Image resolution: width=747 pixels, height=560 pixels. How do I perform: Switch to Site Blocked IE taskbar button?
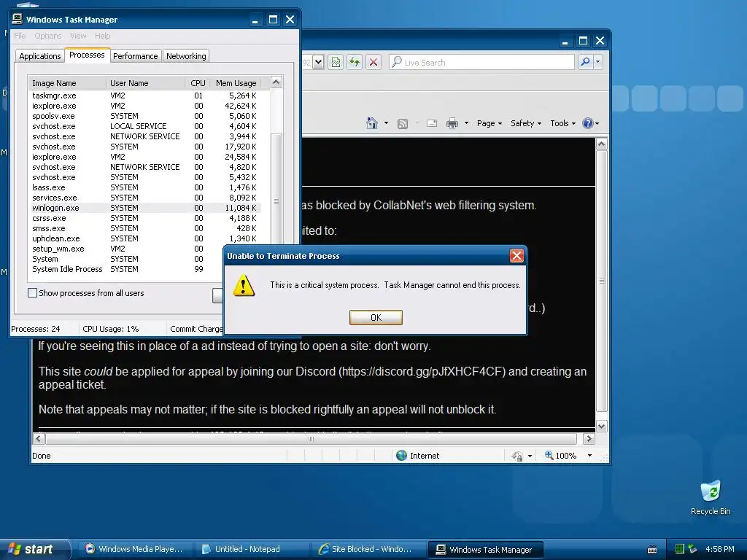point(368,549)
